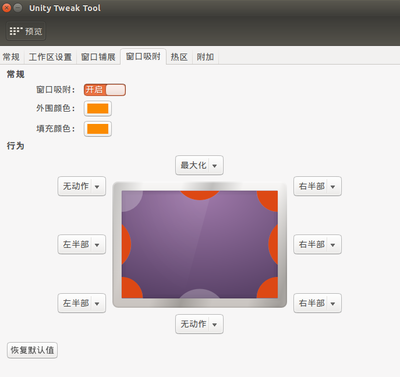Screen dimensions: 400x377
Task: Open the 窗口铺展 tab
Action: point(98,57)
